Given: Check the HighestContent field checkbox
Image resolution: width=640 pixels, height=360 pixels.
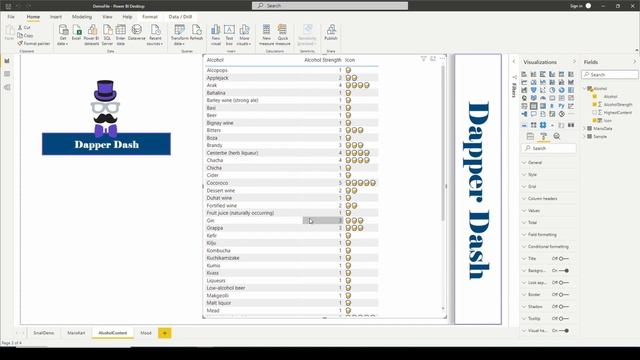Looking at the screenshot, I should [x=595, y=112].
